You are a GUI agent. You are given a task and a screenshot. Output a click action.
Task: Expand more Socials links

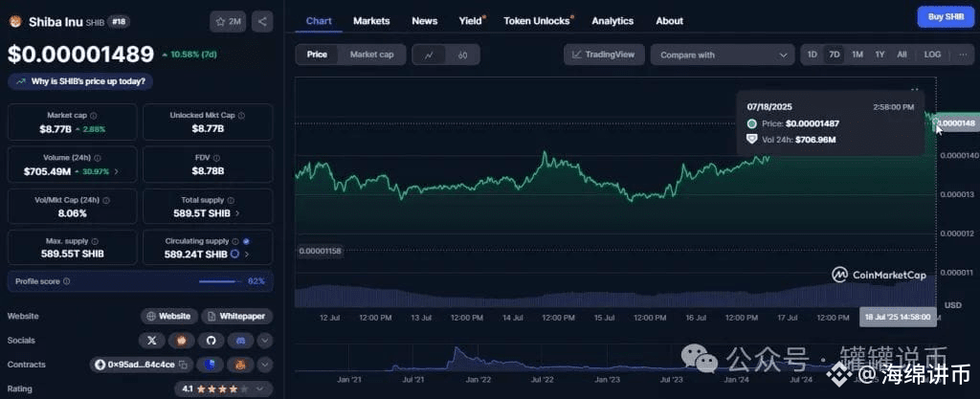[x=265, y=341]
